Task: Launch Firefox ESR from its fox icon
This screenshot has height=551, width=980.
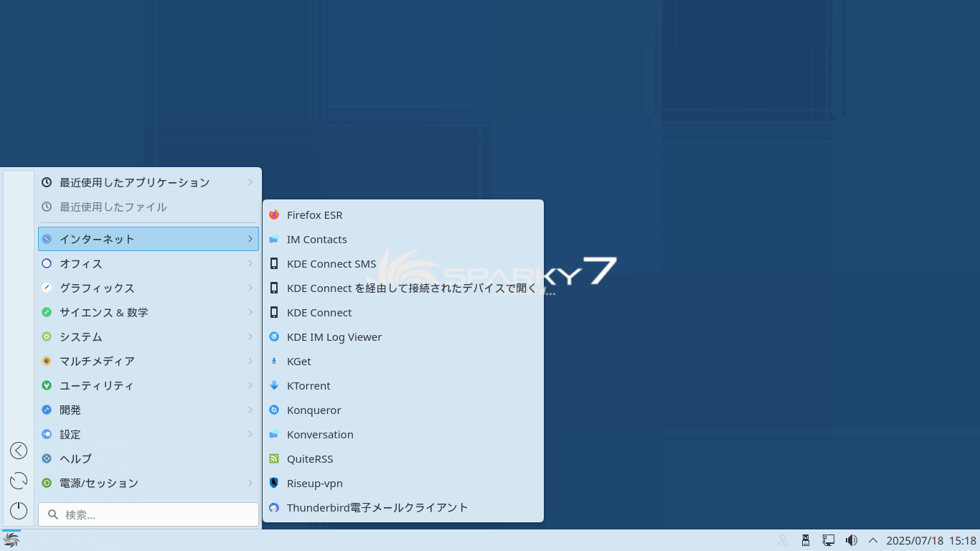Action: tap(274, 215)
